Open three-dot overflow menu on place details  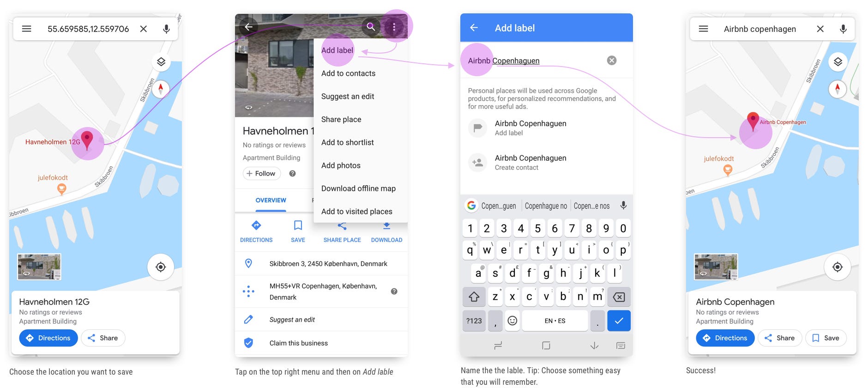[394, 27]
